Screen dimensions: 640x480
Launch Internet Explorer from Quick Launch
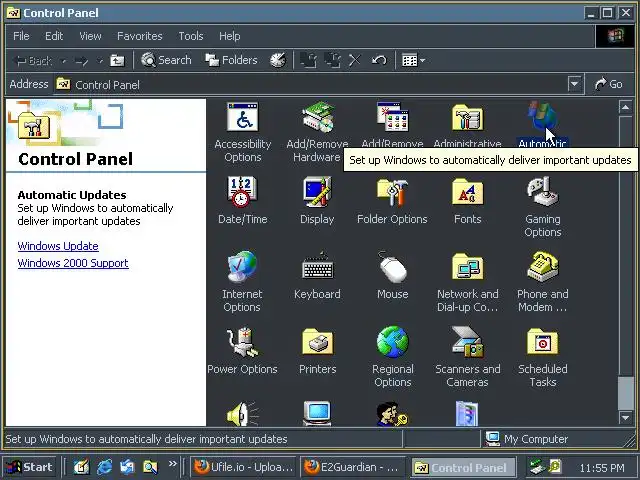point(104,467)
